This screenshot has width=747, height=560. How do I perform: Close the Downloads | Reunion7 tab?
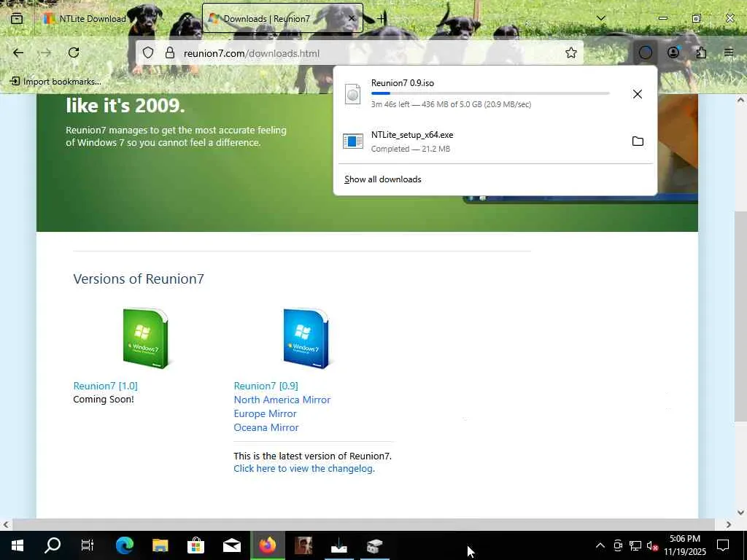(352, 18)
